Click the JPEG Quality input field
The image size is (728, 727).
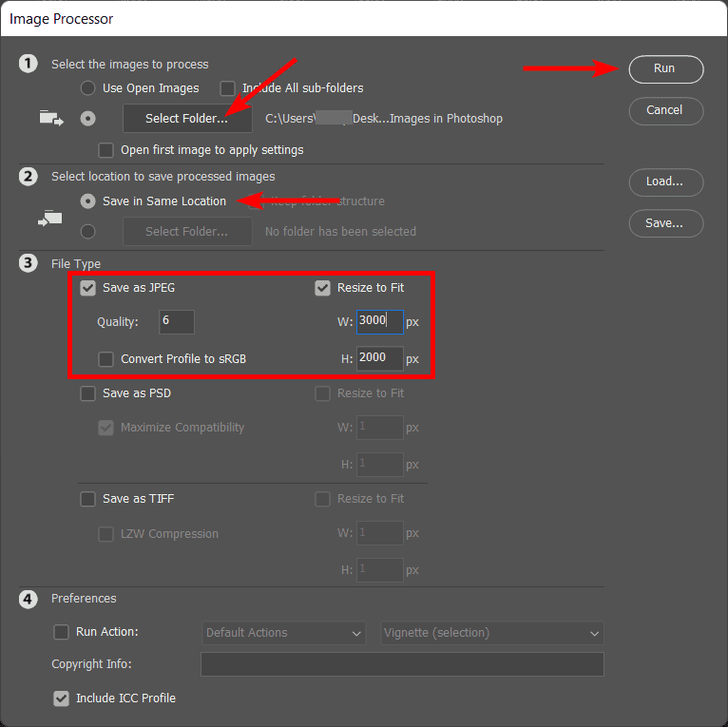[x=177, y=322]
